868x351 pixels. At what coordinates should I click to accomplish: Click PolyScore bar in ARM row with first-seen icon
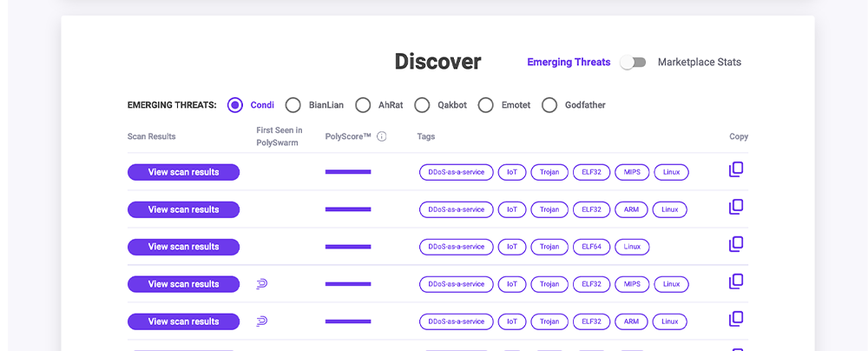[x=348, y=321]
